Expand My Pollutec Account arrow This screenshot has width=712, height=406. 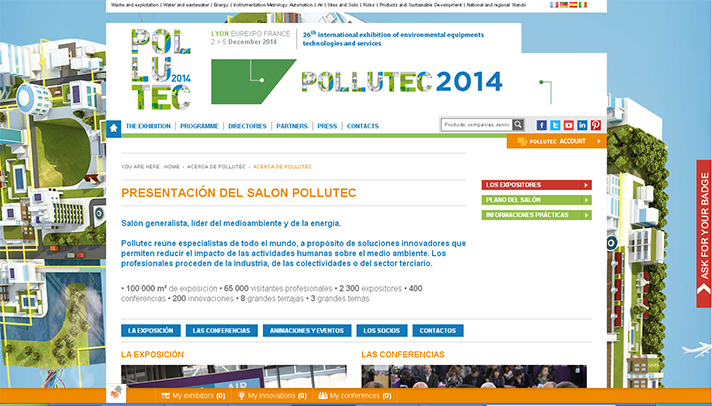tap(599, 141)
